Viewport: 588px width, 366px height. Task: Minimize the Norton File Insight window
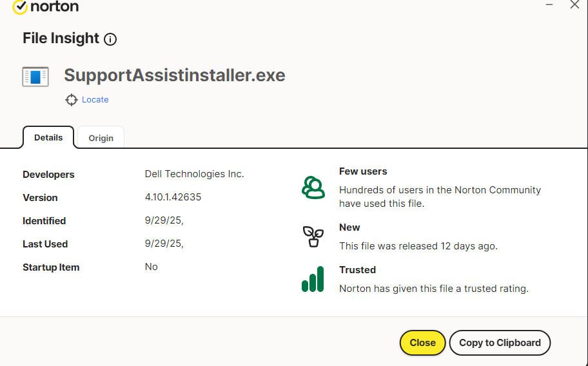pyautogui.click(x=550, y=5)
